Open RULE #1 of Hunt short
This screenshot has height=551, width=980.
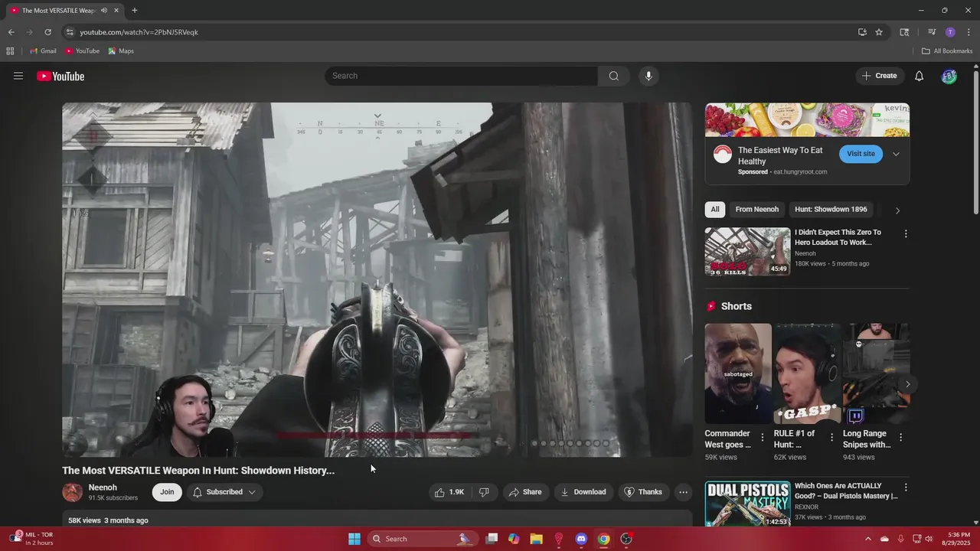click(x=807, y=373)
